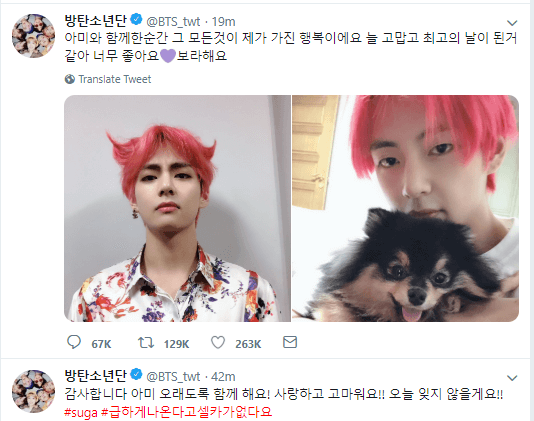Click the @BTS_twt handle in first tweet
Image resolution: width=534 pixels, height=421 pixels.
pyautogui.click(x=173, y=21)
